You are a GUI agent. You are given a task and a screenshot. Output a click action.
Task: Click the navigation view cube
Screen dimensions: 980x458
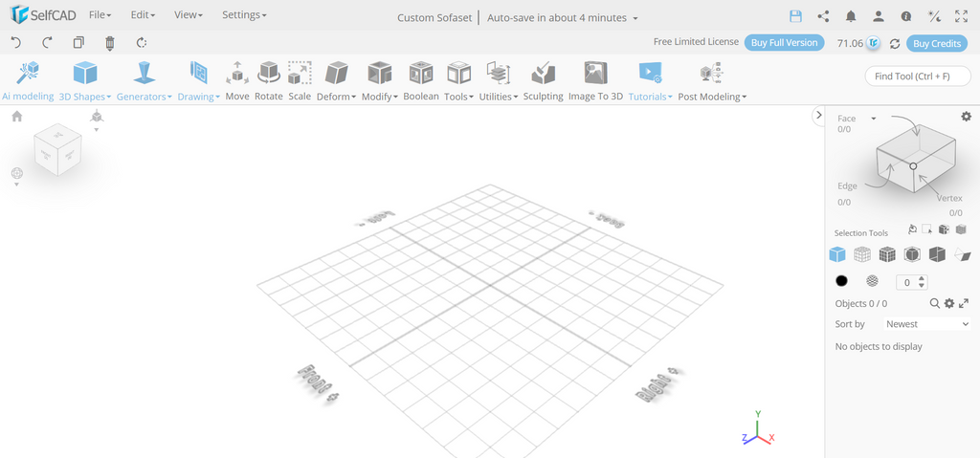[x=57, y=150]
